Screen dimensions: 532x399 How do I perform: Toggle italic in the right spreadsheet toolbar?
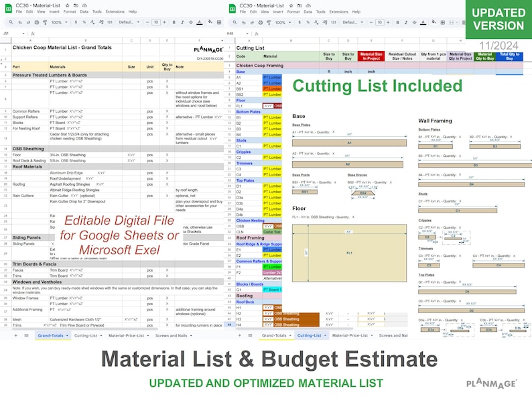pyautogui.click(x=406, y=22)
